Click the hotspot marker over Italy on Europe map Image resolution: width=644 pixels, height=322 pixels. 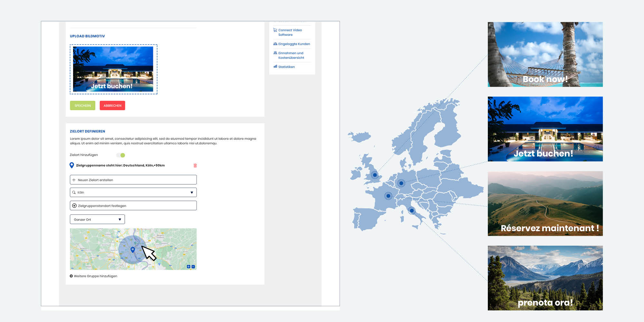click(412, 211)
